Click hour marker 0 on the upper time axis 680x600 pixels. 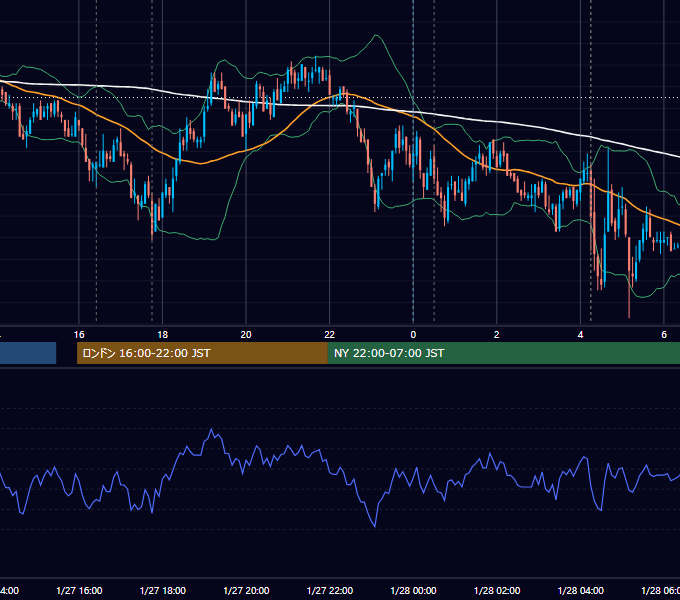click(x=413, y=335)
